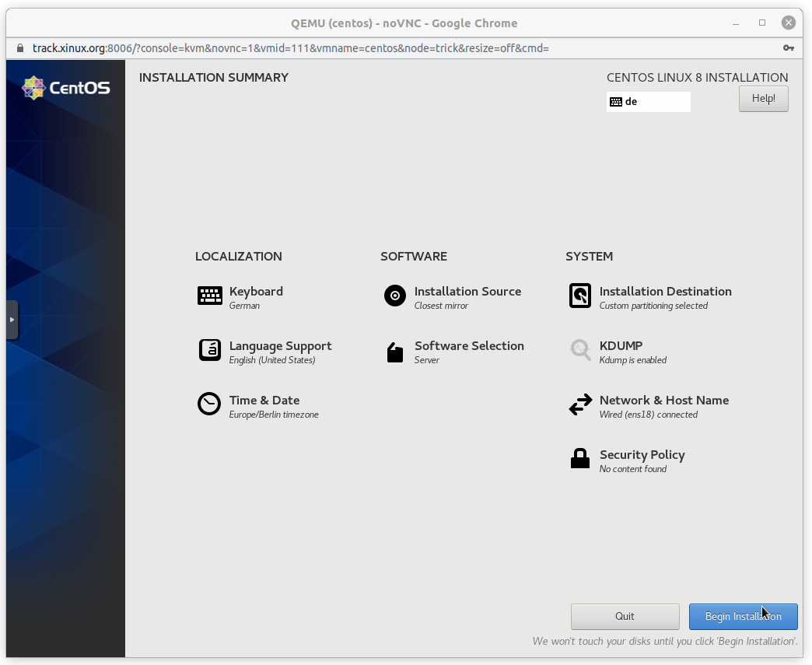Click the KDUMP magnifier icon
This screenshot has width=812, height=665.
coord(580,350)
